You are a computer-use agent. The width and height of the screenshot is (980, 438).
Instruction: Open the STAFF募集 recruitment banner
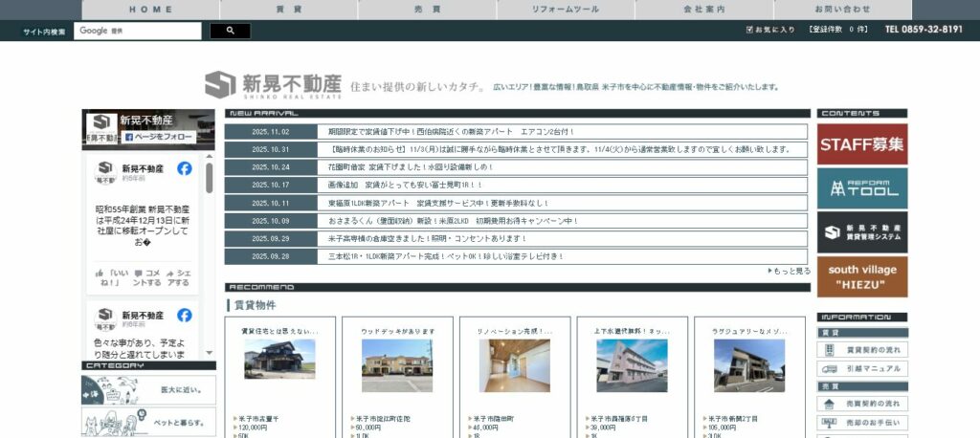pyautogui.click(x=861, y=144)
